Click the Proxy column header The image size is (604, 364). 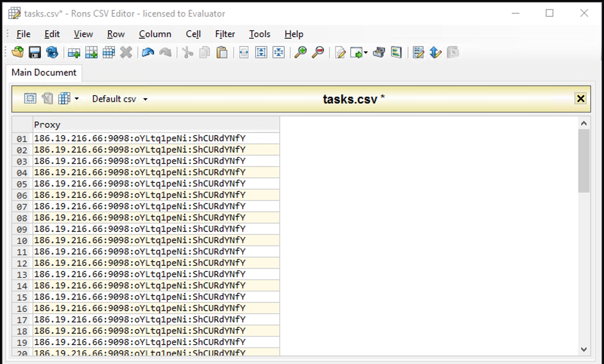pyautogui.click(x=156, y=125)
